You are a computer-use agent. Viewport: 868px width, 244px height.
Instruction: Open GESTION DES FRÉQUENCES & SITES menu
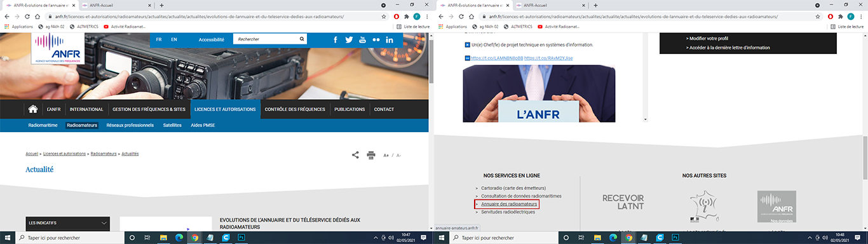pos(149,109)
